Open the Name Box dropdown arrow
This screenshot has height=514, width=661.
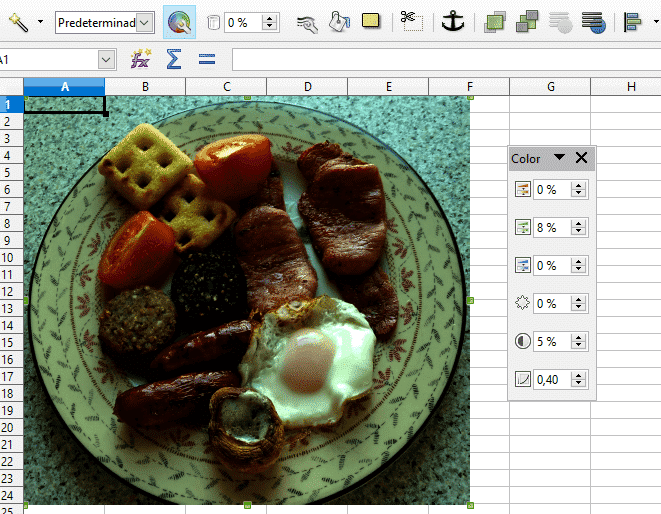click(x=106, y=60)
